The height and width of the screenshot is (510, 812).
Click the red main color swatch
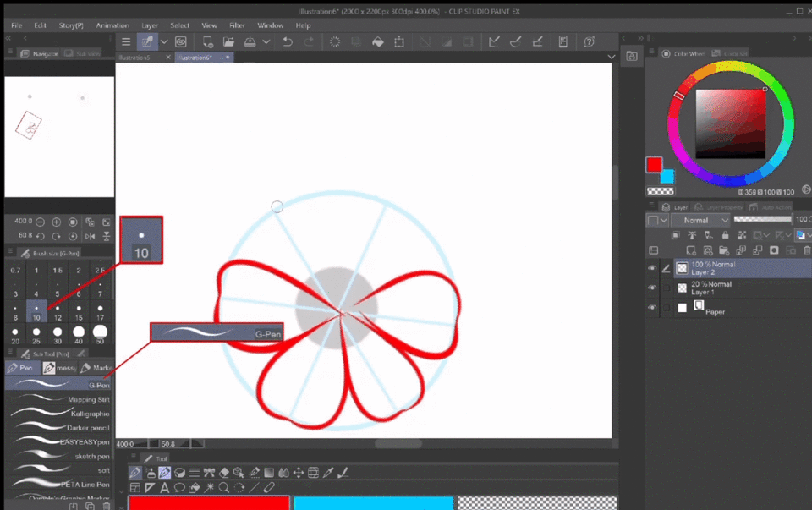tap(654, 164)
